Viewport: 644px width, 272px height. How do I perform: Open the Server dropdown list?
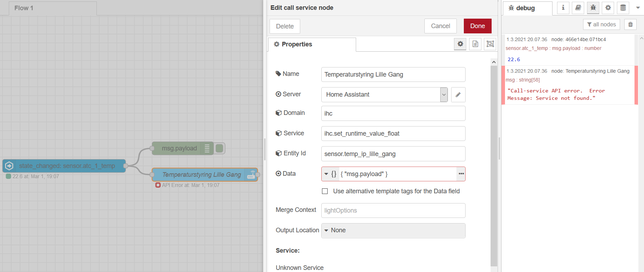point(444,95)
